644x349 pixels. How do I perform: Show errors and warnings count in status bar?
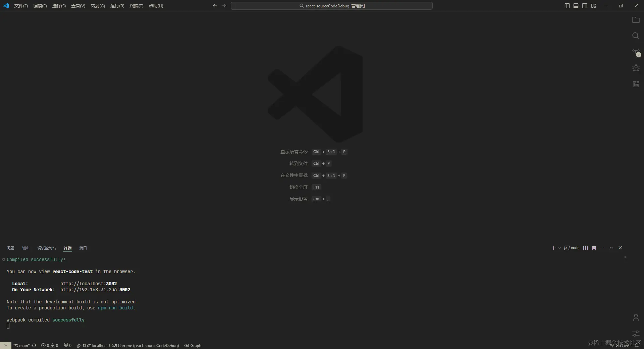point(50,345)
